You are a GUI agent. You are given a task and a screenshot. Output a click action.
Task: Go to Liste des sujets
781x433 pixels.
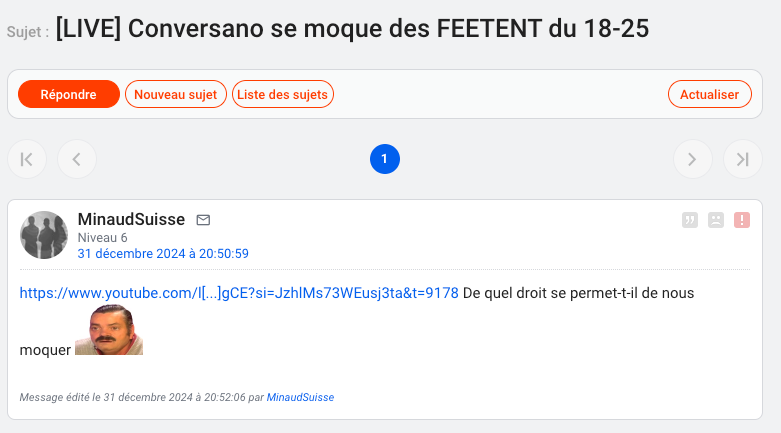coord(282,94)
